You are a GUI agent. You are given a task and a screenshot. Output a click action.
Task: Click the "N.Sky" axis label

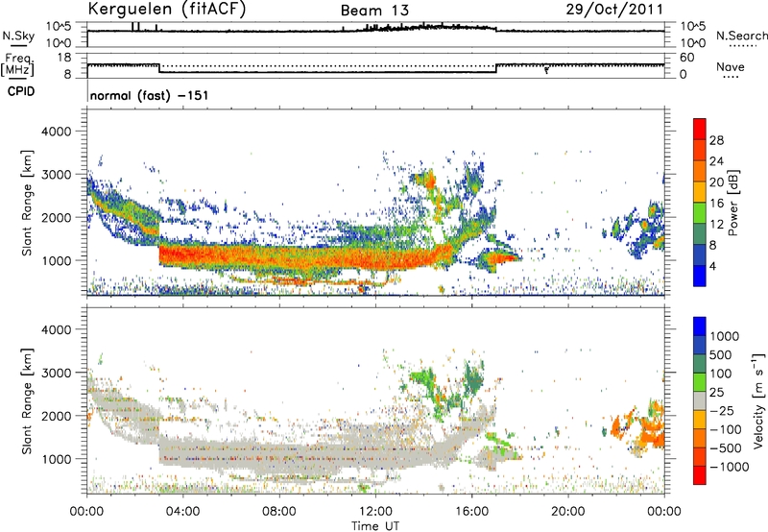[18, 36]
